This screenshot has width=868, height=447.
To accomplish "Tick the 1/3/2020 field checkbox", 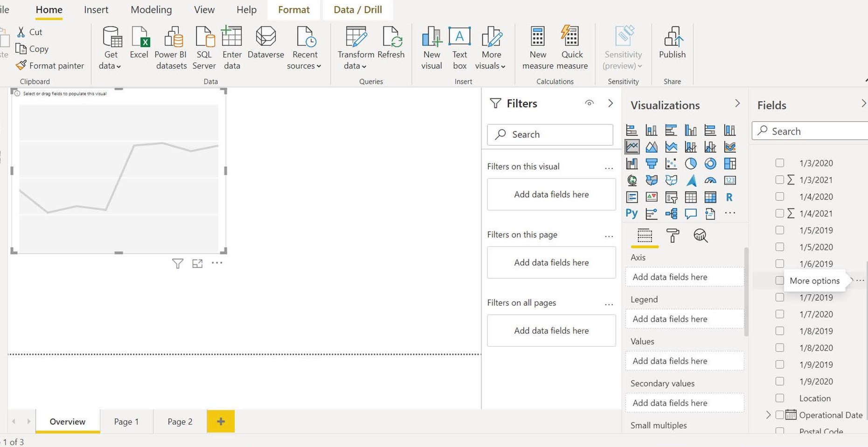I will [x=779, y=163].
